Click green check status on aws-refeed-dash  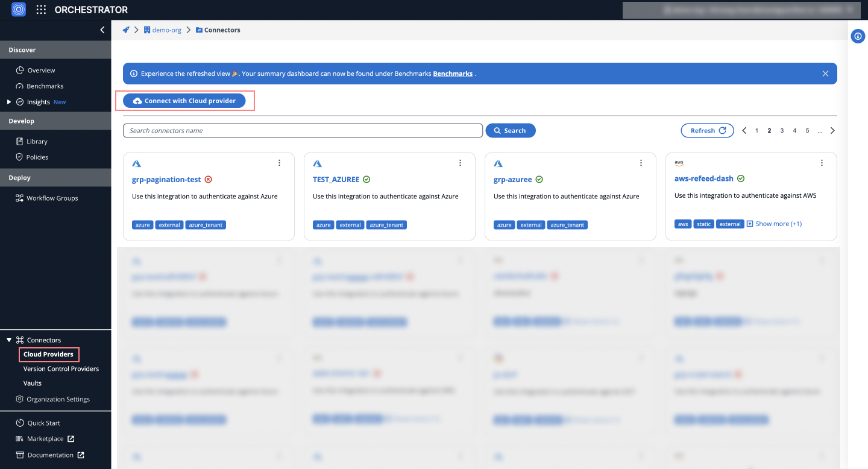[x=741, y=178]
